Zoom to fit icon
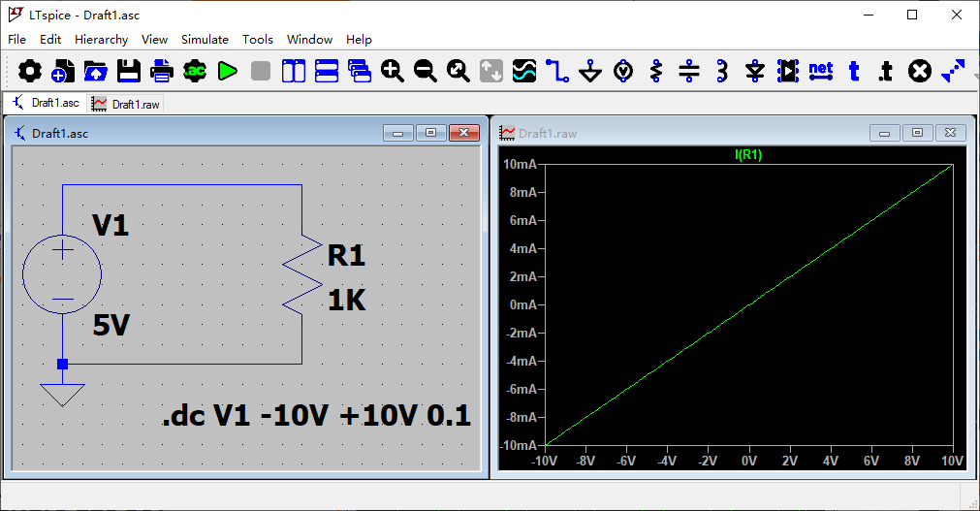 coord(458,72)
